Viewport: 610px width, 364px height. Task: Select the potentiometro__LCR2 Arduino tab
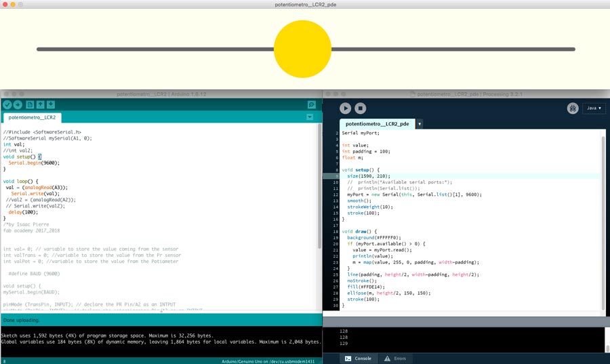point(33,117)
